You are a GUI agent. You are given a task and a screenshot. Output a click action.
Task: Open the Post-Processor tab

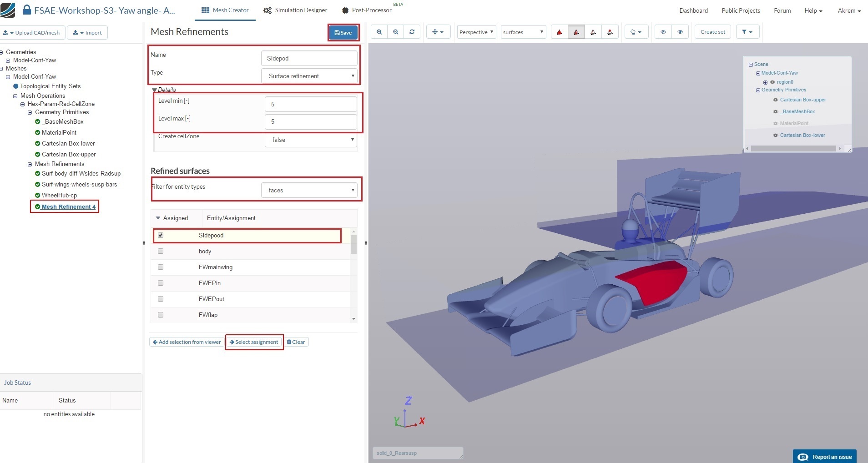[x=367, y=10]
